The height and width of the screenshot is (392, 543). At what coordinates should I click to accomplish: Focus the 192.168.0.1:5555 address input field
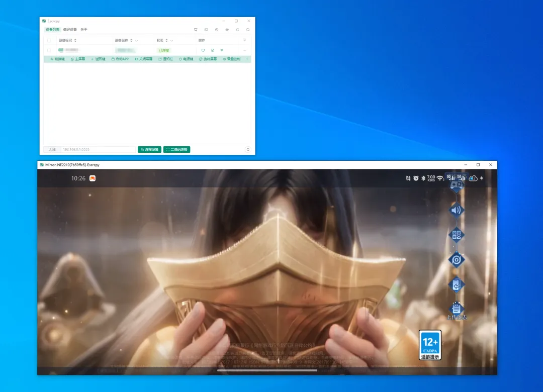pyautogui.click(x=99, y=150)
